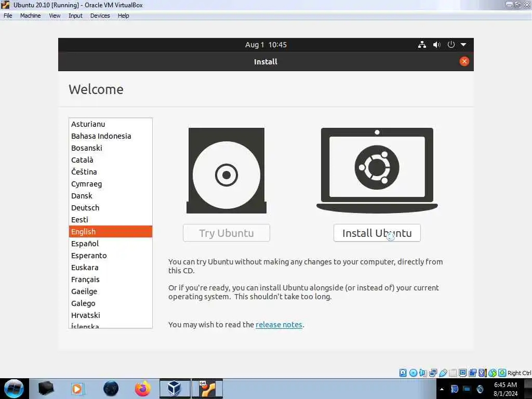Select Eesti language
532x399 pixels.
click(x=111, y=220)
